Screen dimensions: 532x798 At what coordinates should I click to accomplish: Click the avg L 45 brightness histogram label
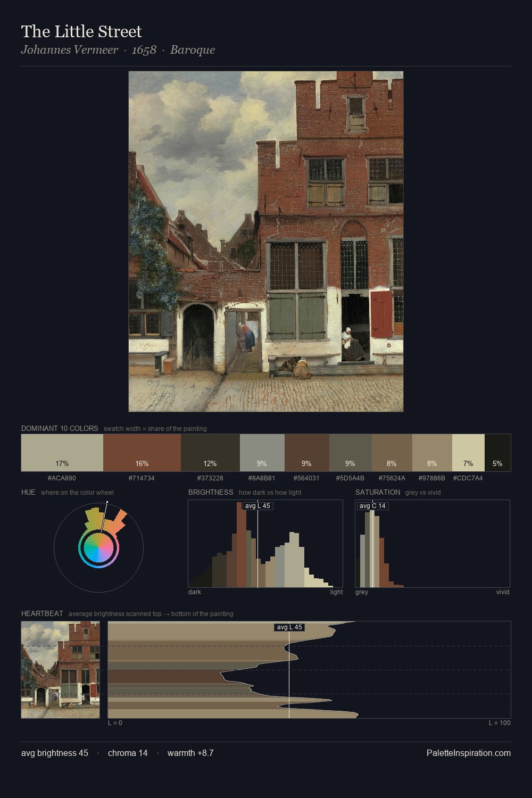(257, 506)
